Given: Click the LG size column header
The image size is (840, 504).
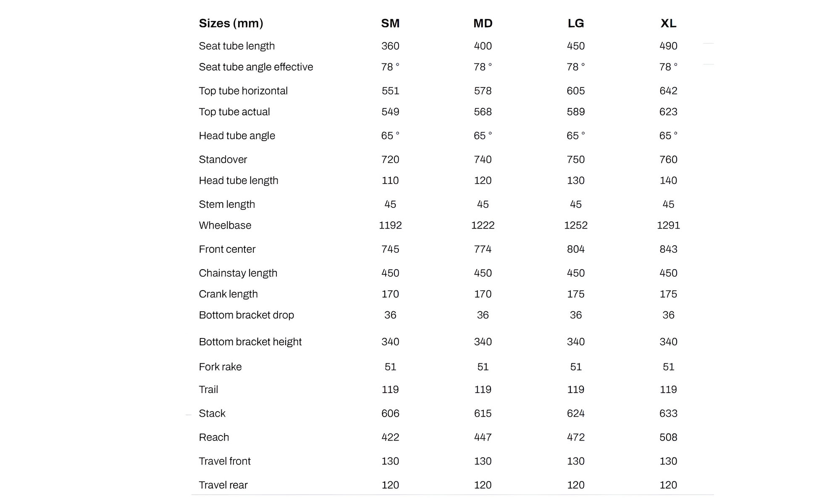Looking at the screenshot, I should (575, 24).
